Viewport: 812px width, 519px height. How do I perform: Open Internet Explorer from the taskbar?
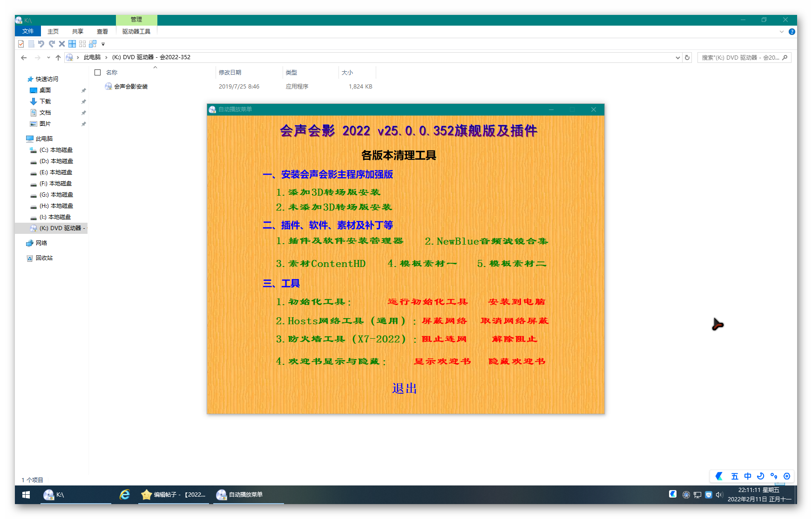pos(125,495)
